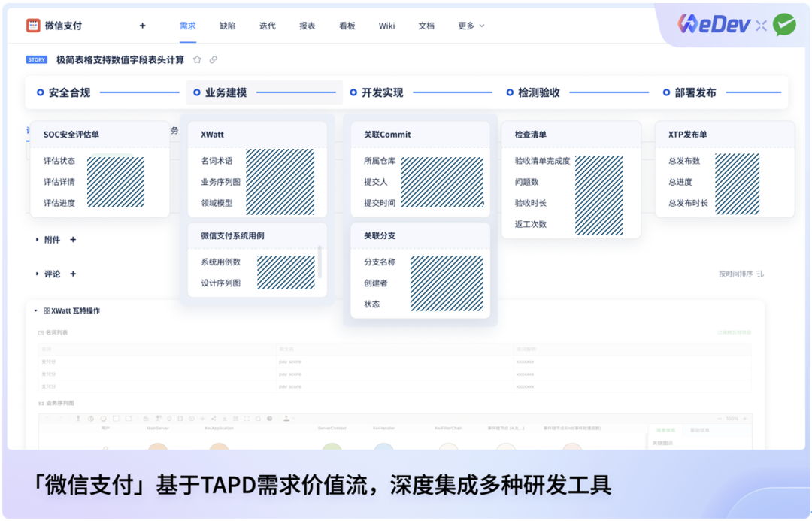The image size is (812, 521).
Task: Click the 部署发布 stage circle marker
Action: [x=666, y=92]
